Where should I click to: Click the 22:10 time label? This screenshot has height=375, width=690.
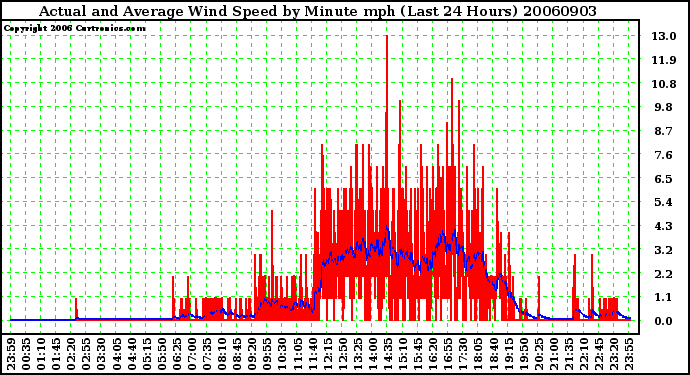tap(584, 354)
